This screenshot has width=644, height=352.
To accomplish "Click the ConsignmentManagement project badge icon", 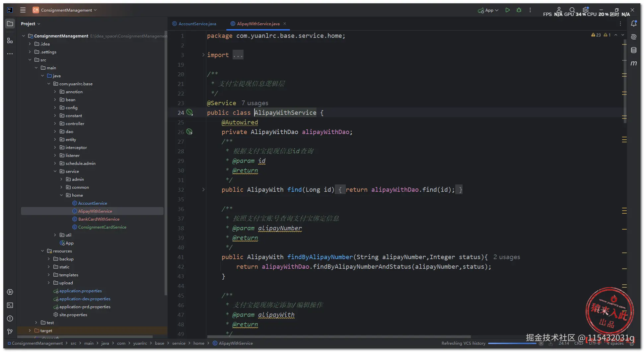I will click(36, 10).
